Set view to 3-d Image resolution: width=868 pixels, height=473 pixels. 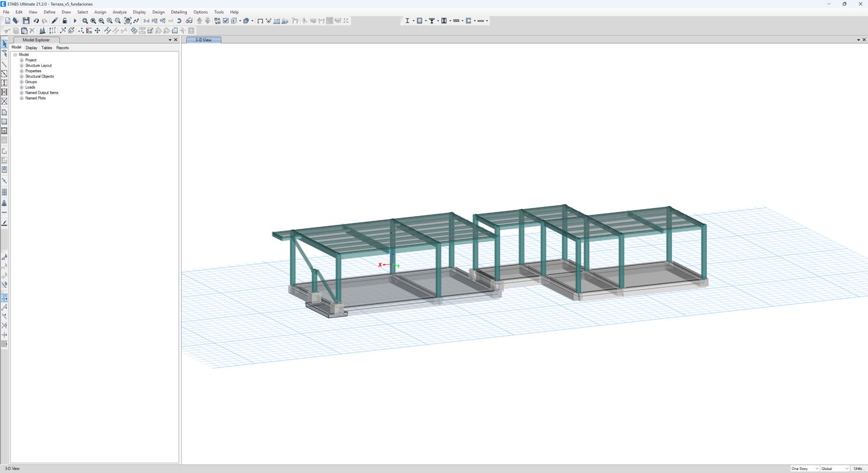[146, 21]
